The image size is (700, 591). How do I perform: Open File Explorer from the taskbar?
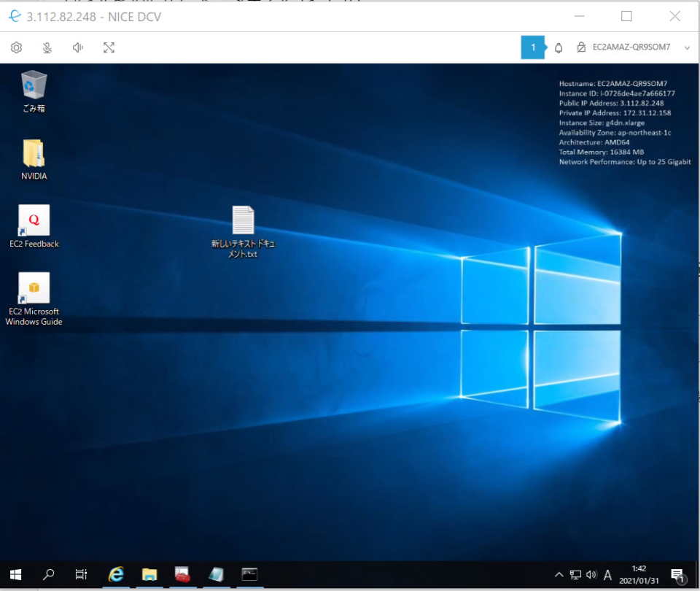pyautogui.click(x=149, y=574)
